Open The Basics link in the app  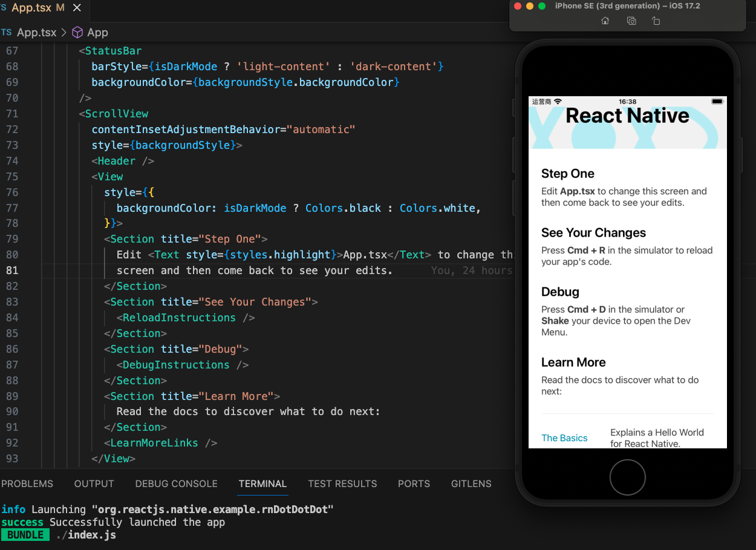click(x=564, y=438)
